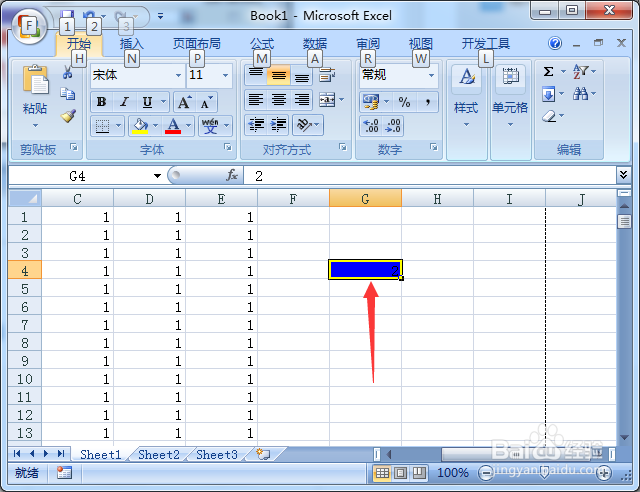
Task: Click the yellow Fill Color bucket
Action: point(140,126)
